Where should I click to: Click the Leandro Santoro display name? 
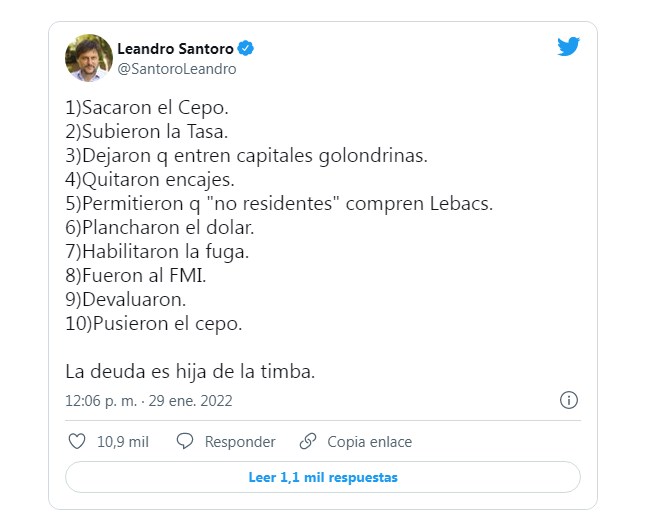[176, 47]
